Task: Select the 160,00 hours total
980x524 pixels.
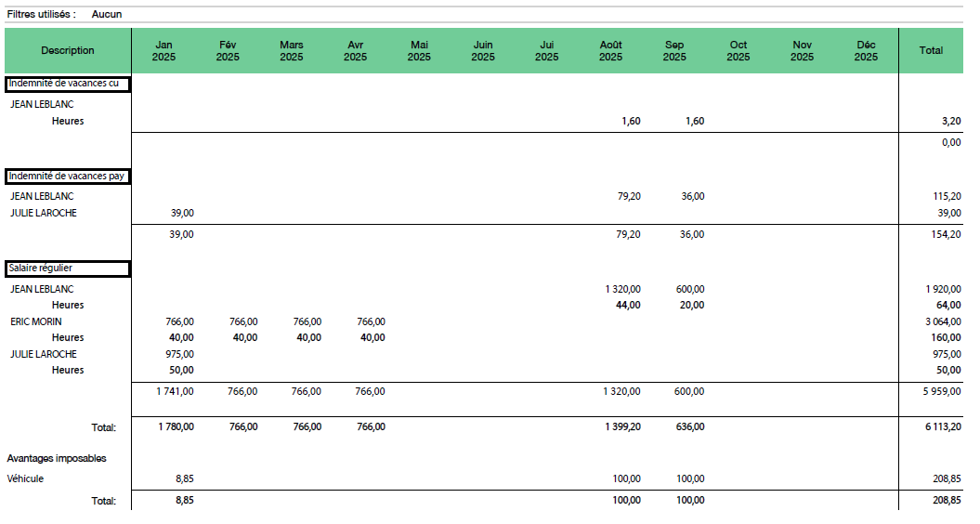Action: (x=947, y=337)
